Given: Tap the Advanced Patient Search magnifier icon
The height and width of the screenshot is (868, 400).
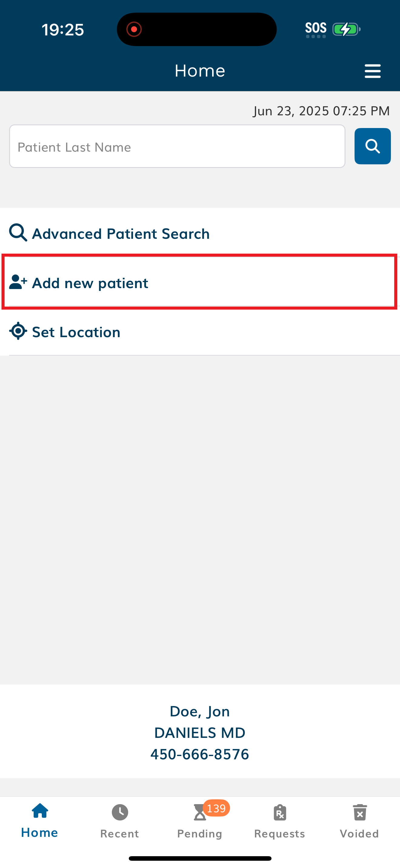Looking at the screenshot, I should coord(18,232).
